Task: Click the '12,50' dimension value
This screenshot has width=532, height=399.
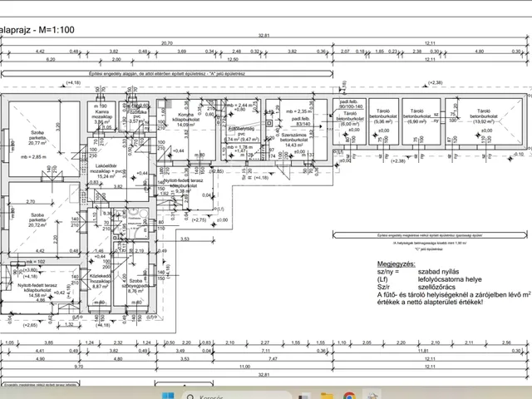Action: [233, 59]
